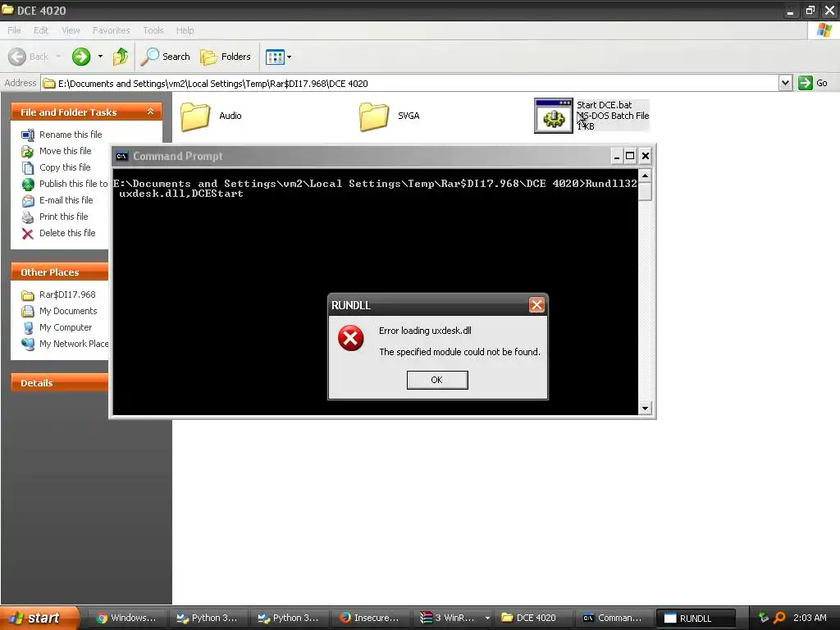Click the Search toolbar button
The height and width of the screenshot is (630, 840).
[x=165, y=57]
